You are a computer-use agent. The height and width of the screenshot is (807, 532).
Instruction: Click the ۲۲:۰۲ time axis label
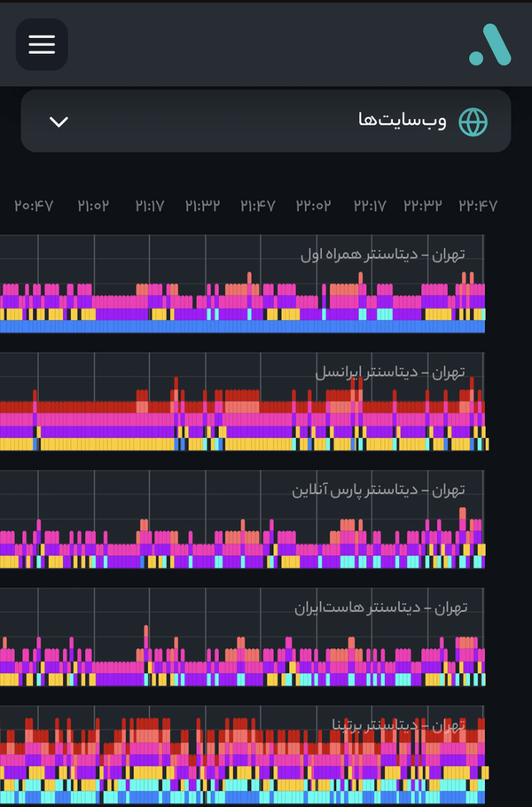(313, 206)
